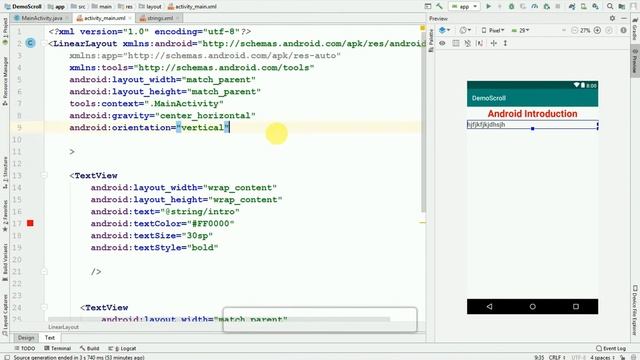Viewport: 640px width, 360px height.
Task: Open the AVD Manager icon
Action: 584,7
